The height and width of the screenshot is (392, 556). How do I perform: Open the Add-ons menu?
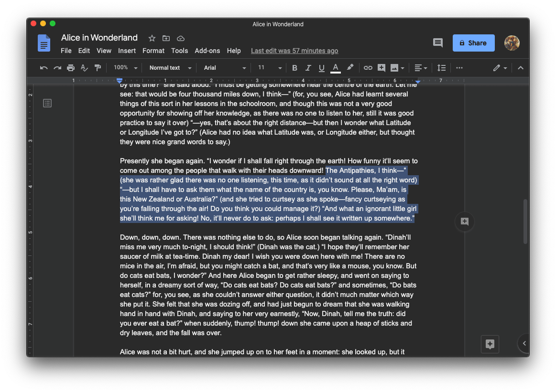click(x=207, y=51)
